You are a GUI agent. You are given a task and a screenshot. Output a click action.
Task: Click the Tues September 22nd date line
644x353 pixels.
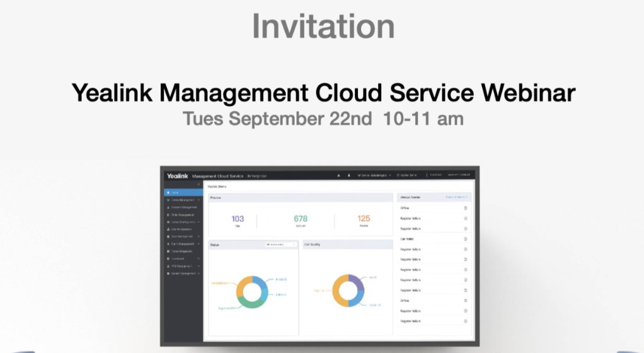click(323, 119)
